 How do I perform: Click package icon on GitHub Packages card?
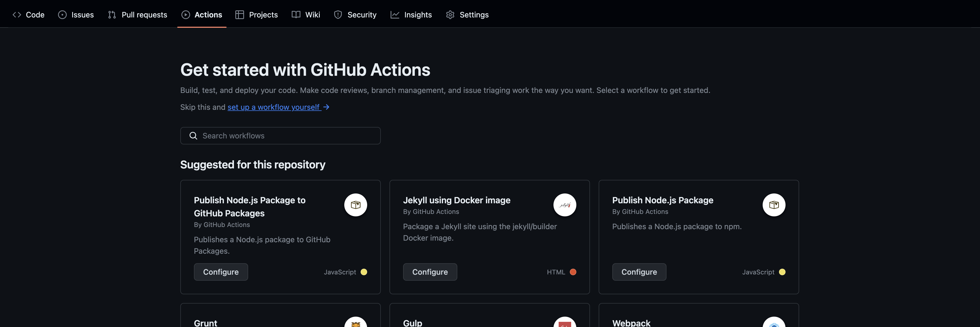(x=355, y=205)
